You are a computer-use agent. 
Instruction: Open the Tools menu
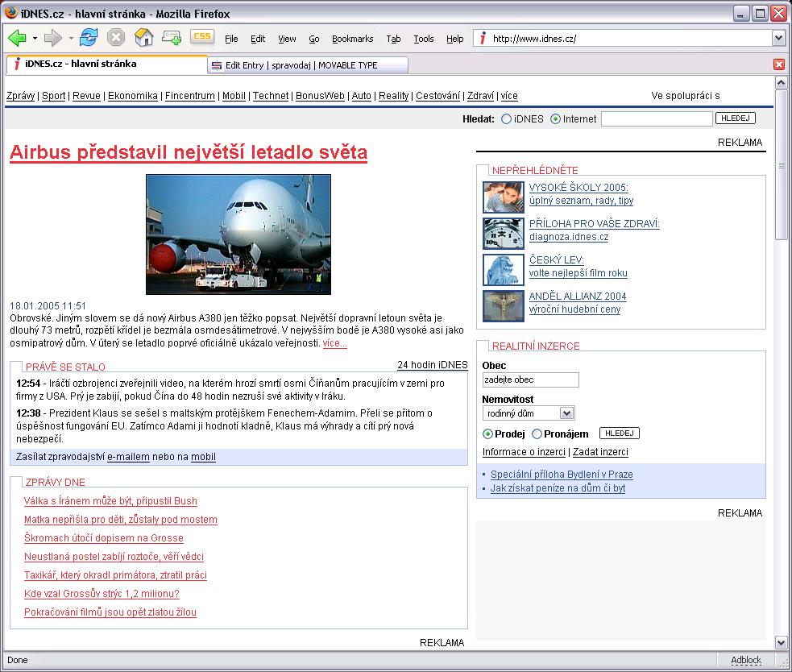click(x=423, y=39)
